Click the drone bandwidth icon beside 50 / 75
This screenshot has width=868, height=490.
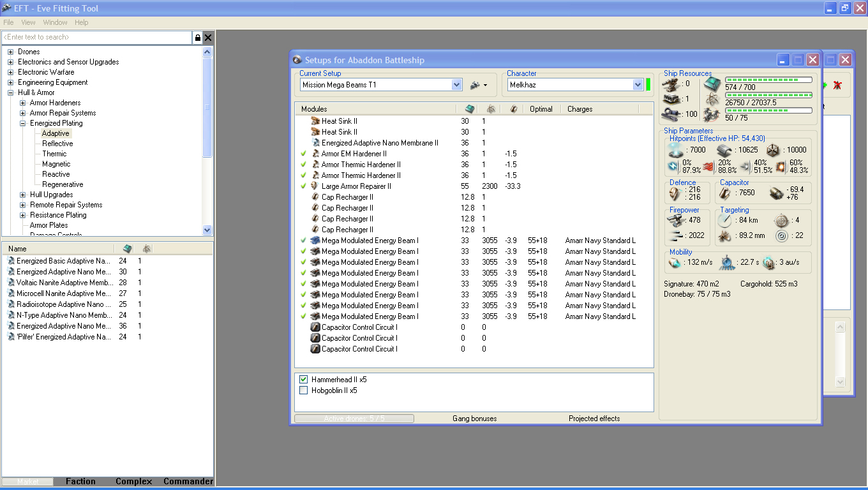point(713,114)
